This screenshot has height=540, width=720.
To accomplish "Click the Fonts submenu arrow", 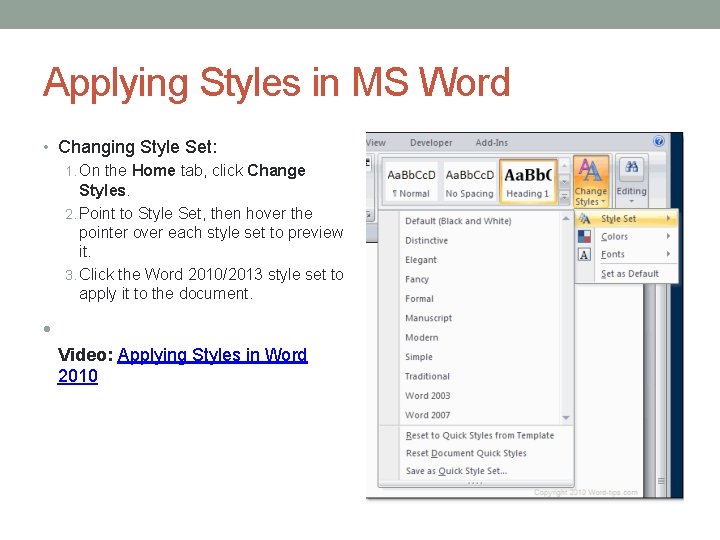I will (668, 253).
